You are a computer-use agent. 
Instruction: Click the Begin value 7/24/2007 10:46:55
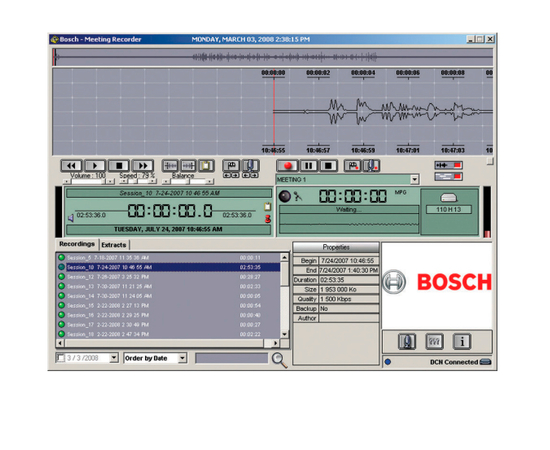pyautogui.click(x=349, y=261)
